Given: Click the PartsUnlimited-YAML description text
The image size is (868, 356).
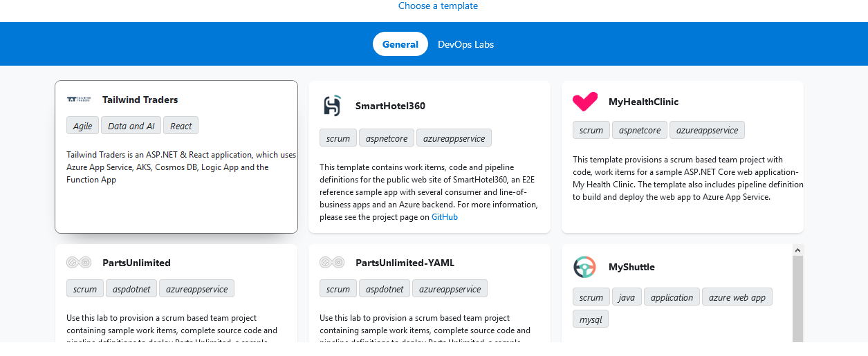Looking at the screenshot, I should click(x=425, y=328).
